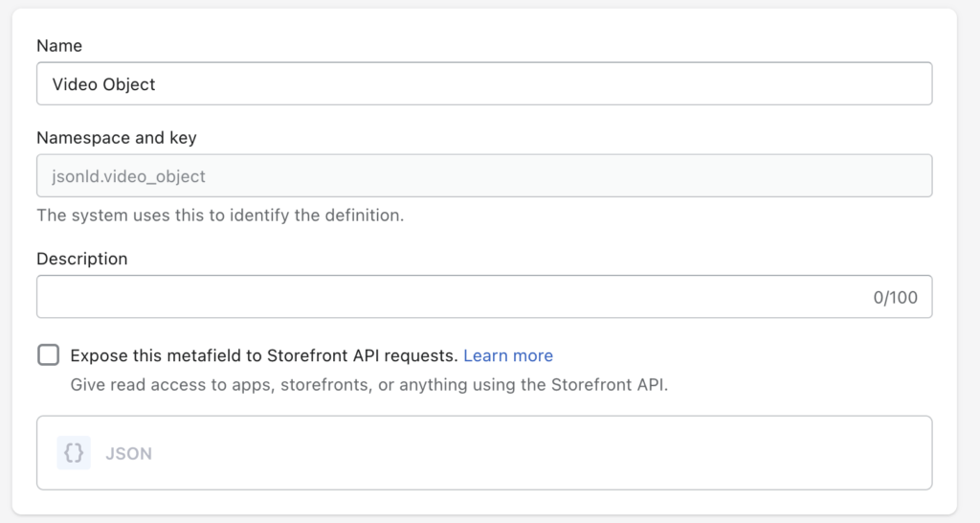The image size is (980, 523).
Task: Enable Expose this metafield to Storefront API checkbox
Action: point(48,354)
